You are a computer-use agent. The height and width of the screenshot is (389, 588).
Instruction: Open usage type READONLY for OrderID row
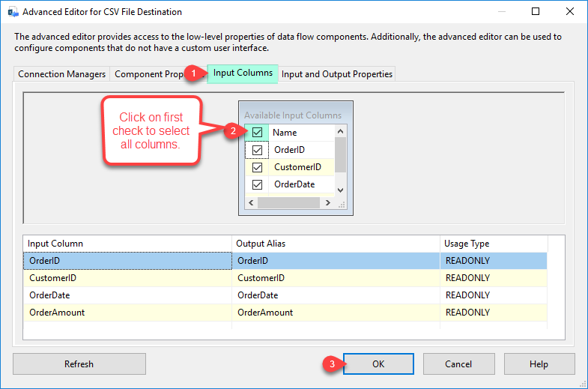coord(494,261)
